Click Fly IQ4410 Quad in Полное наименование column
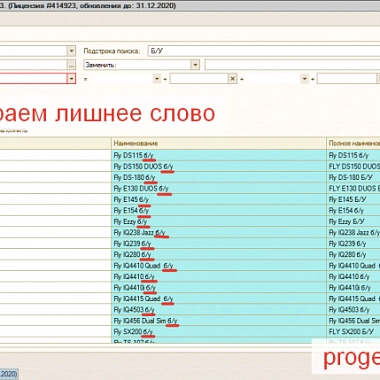This screenshot has height=380, width=380. (354, 265)
